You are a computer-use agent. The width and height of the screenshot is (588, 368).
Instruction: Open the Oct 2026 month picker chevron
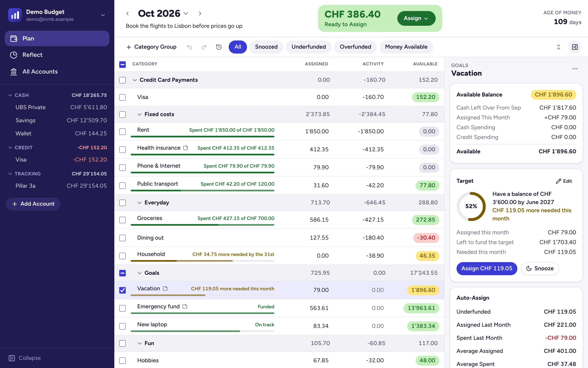pos(186,14)
